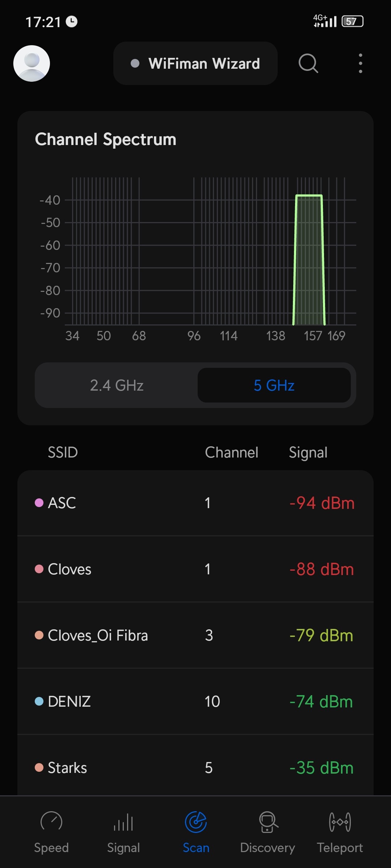Tap the DENIZ network row

(x=195, y=701)
